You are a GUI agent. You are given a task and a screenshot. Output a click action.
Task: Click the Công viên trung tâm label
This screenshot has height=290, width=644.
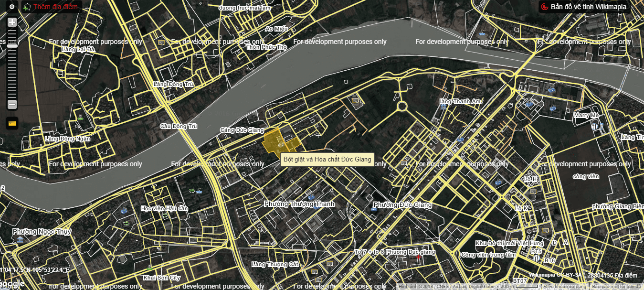point(488,255)
